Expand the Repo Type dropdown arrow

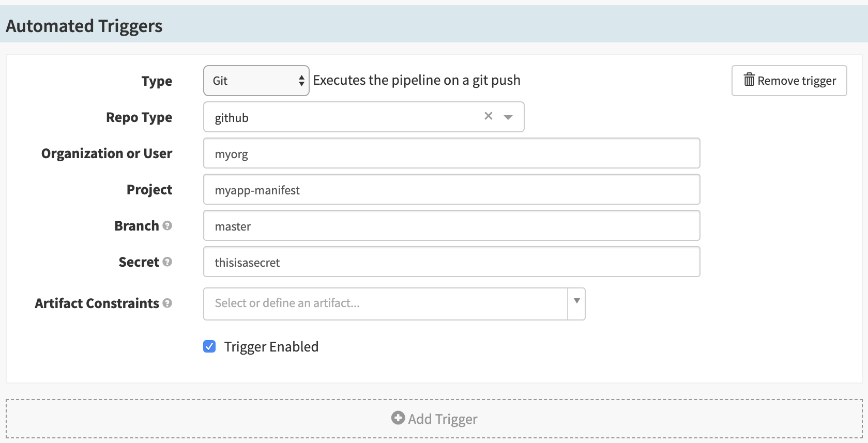508,117
